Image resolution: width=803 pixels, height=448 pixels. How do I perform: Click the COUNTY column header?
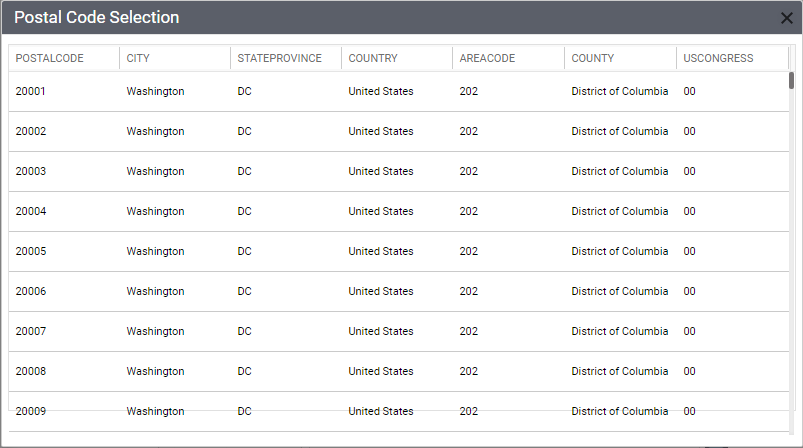(x=593, y=59)
